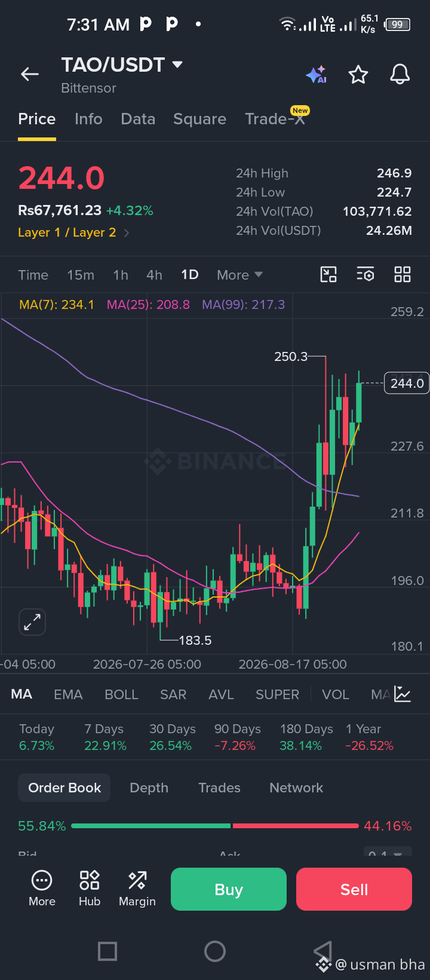The image size is (430, 980).
Task: Tap Android recent apps square button
Action: click(x=107, y=951)
